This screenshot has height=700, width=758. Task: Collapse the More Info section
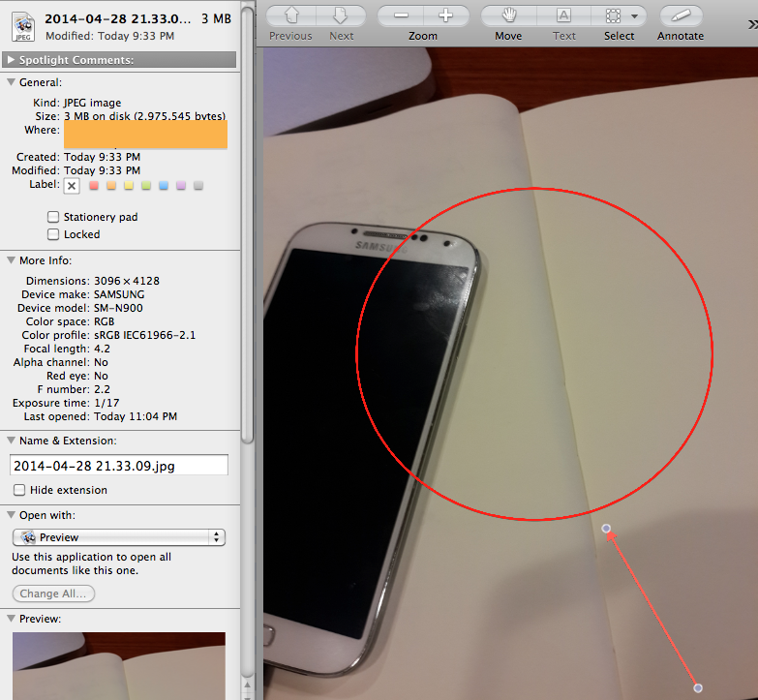[x=11, y=260]
